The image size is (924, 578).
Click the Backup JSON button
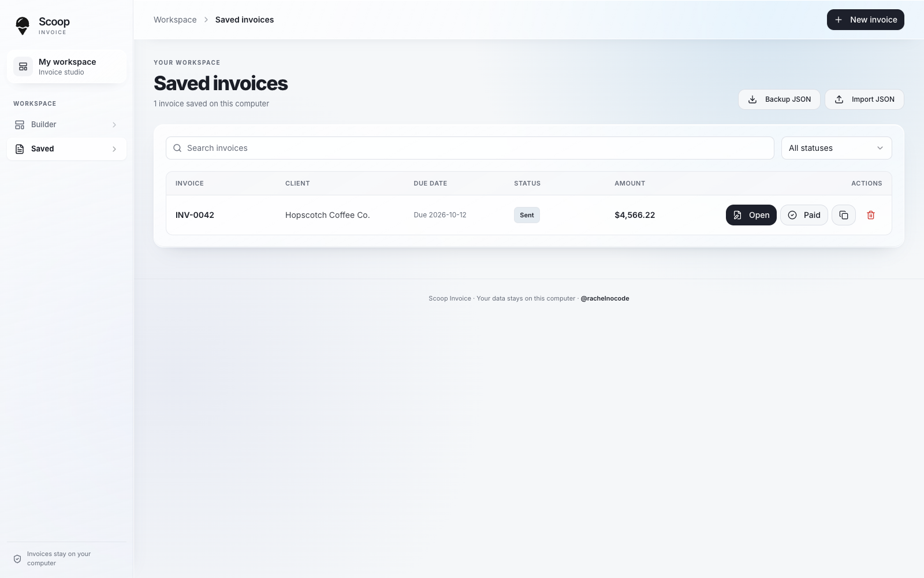pyautogui.click(x=779, y=99)
